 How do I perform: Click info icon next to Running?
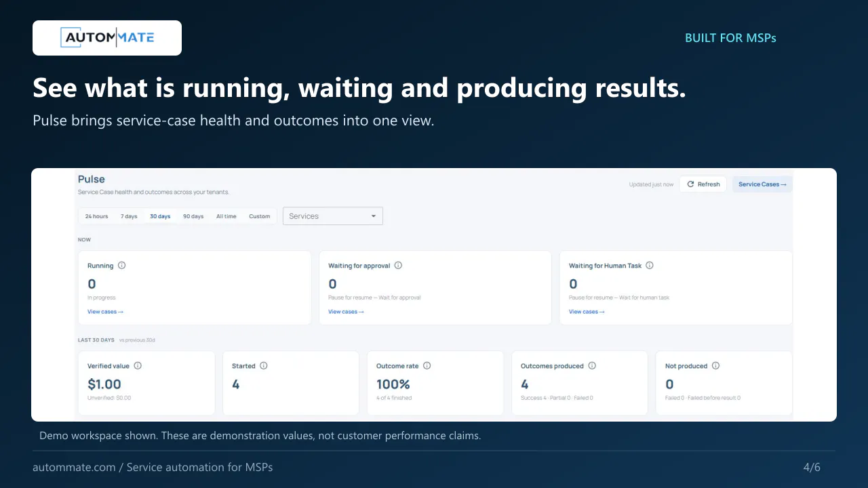point(122,266)
